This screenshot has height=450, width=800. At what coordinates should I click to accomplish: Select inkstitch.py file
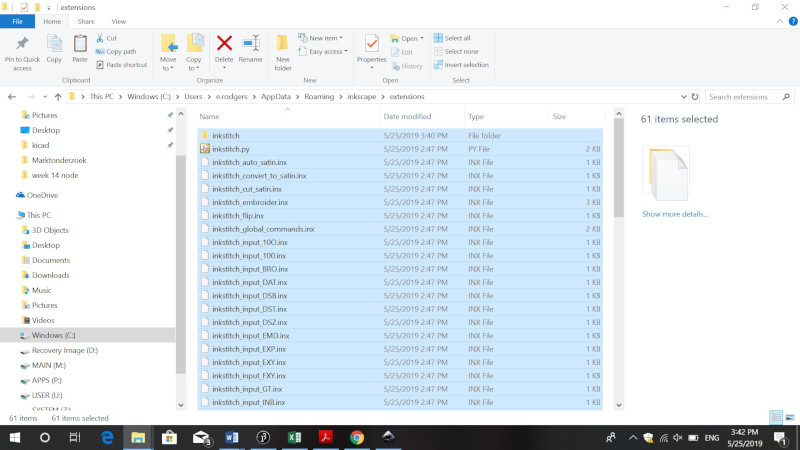click(x=400, y=149)
